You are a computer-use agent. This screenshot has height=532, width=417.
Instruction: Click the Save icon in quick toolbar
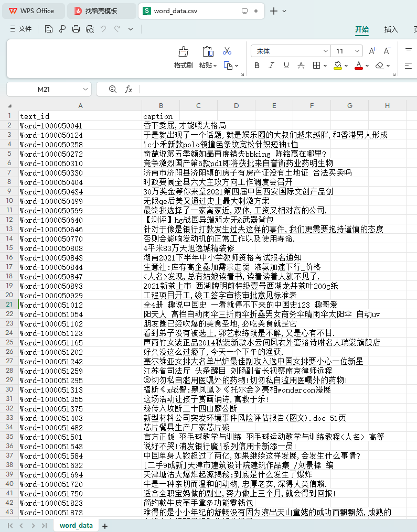click(49, 29)
